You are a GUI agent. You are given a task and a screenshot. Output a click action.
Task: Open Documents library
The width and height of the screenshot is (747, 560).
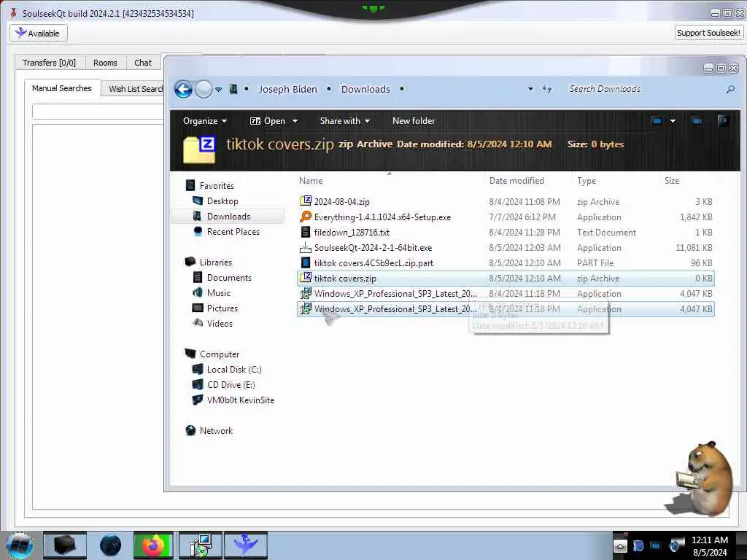point(229,278)
